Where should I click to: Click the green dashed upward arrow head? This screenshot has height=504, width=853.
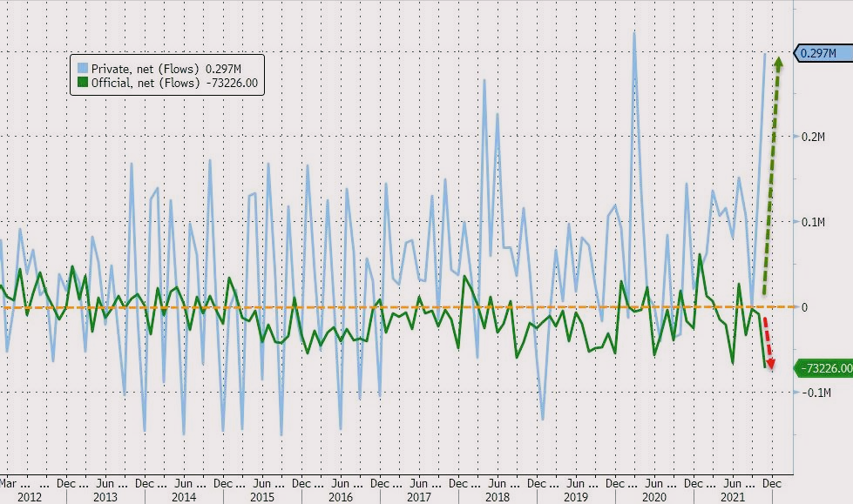tap(778, 62)
